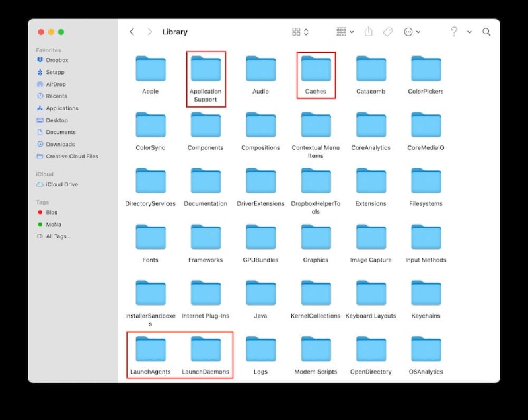The width and height of the screenshot is (528, 420).
Task: Expand the toolbar overflow chevron
Action: (x=469, y=32)
